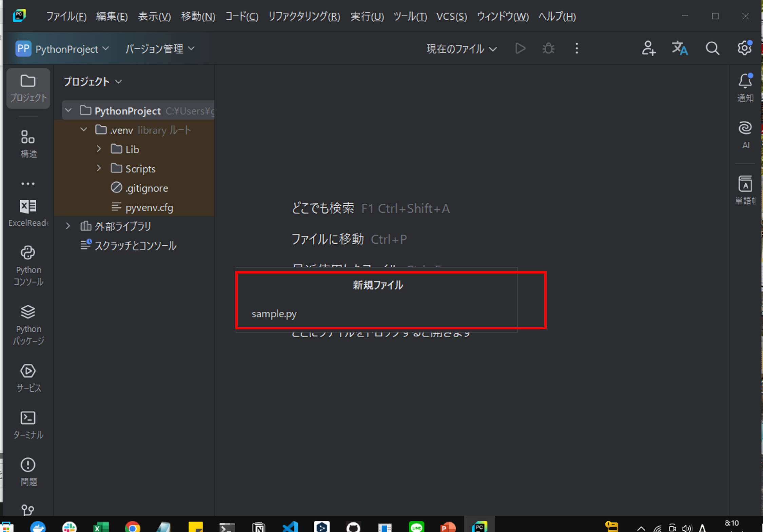Start Code With Me session invite icon
The image size is (763, 532).
tap(648, 48)
